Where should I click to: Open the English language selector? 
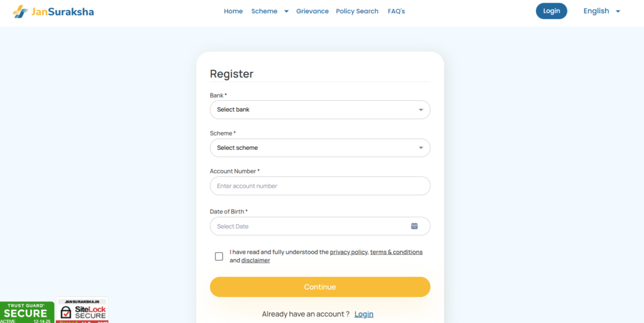coord(596,11)
